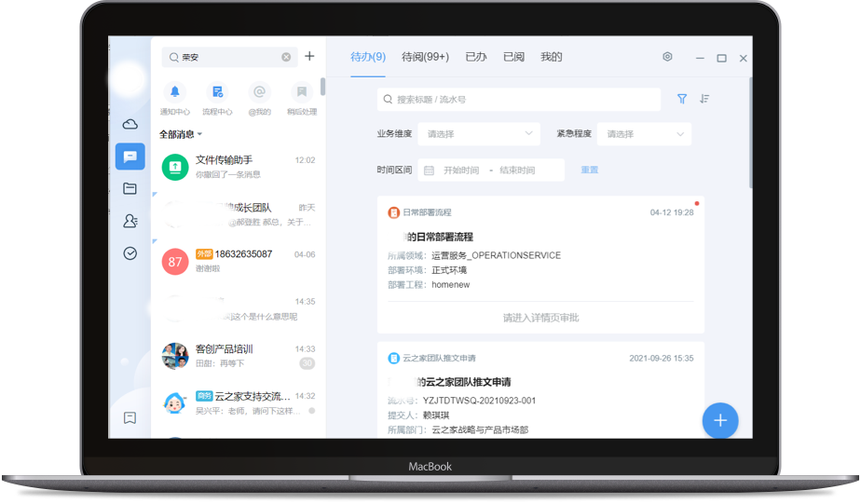
Task: Open the cloud icon in left sidebar
Action: 130,124
